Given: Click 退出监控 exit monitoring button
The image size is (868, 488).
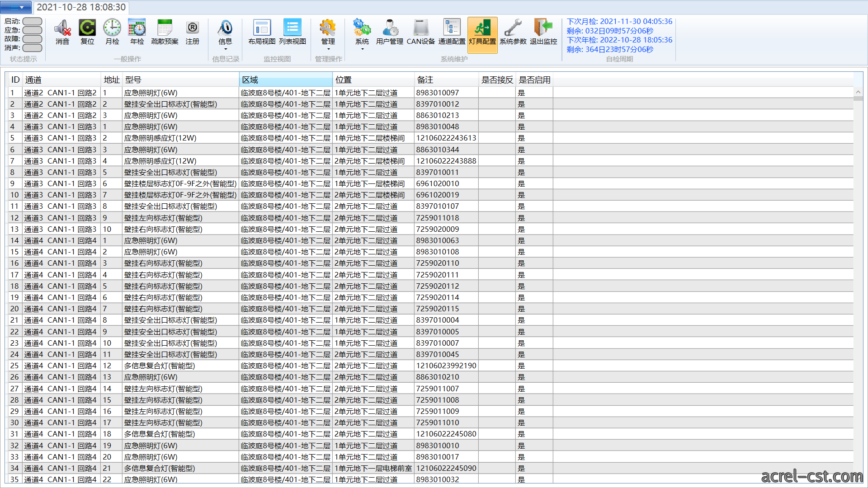Looking at the screenshot, I should coord(543,32).
